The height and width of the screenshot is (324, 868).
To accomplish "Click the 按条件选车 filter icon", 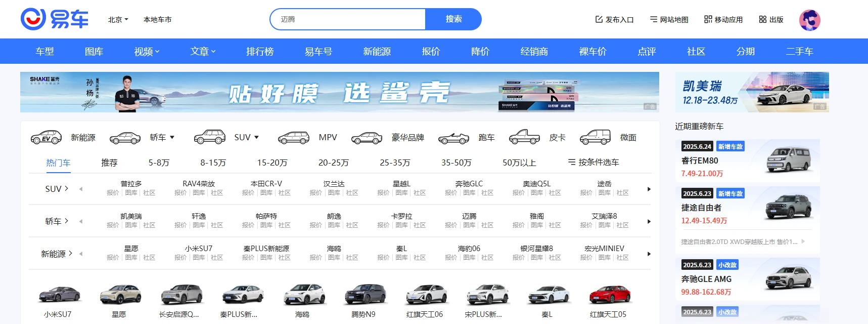I will click(572, 162).
